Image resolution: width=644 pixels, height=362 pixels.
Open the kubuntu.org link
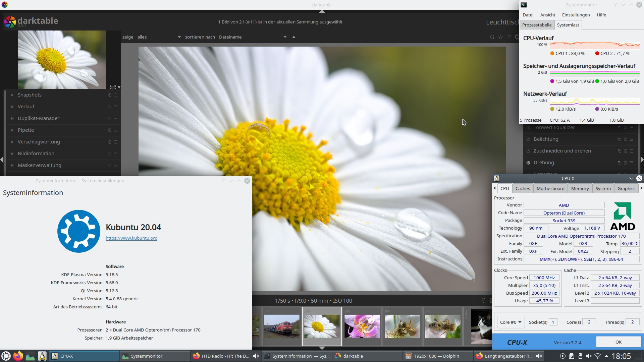click(x=131, y=238)
